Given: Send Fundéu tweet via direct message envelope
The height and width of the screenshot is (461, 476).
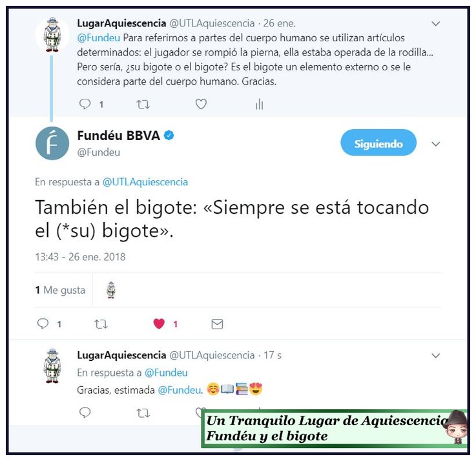Looking at the screenshot, I should click(x=217, y=324).
